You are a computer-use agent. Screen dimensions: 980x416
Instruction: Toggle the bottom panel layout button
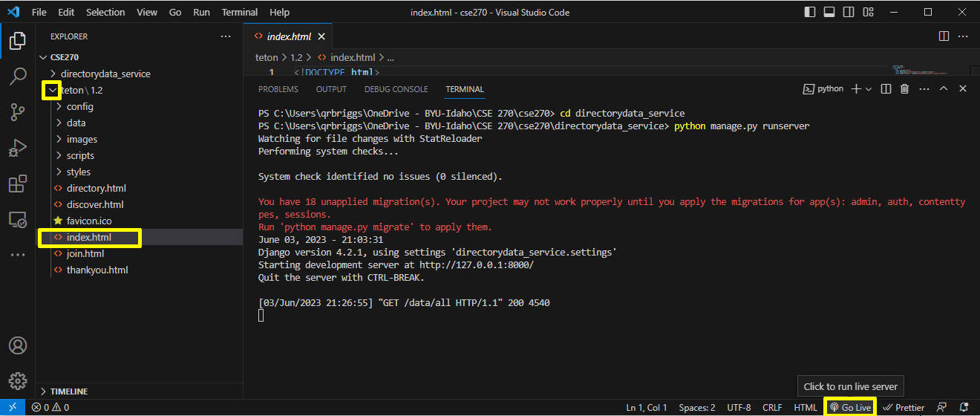829,13
